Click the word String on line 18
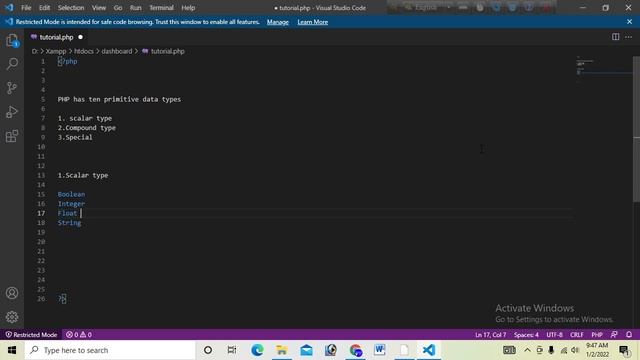The width and height of the screenshot is (640, 360). [x=69, y=223]
